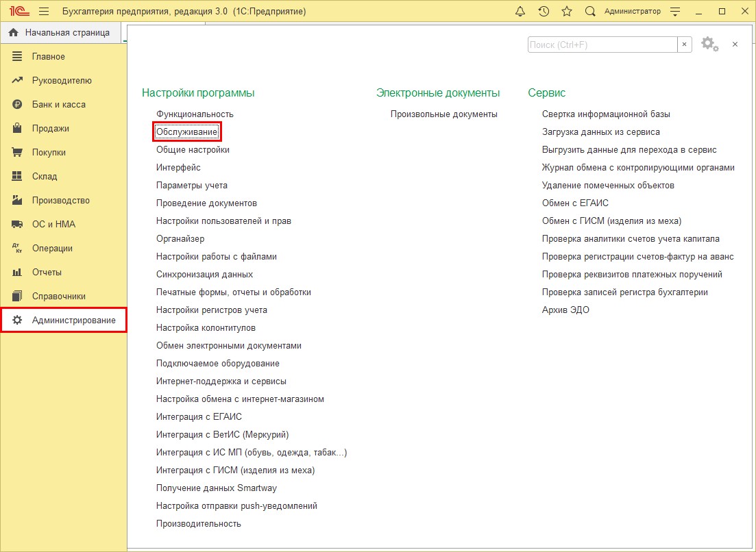The height and width of the screenshot is (552, 756).
Task: Open the hamburger main menu icon
Action: 44,12
